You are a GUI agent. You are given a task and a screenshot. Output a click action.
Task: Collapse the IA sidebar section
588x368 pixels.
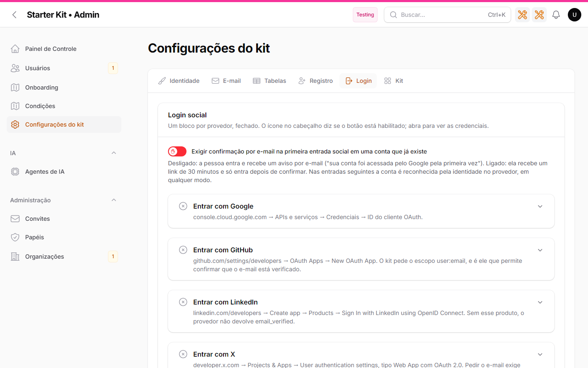point(114,153)
